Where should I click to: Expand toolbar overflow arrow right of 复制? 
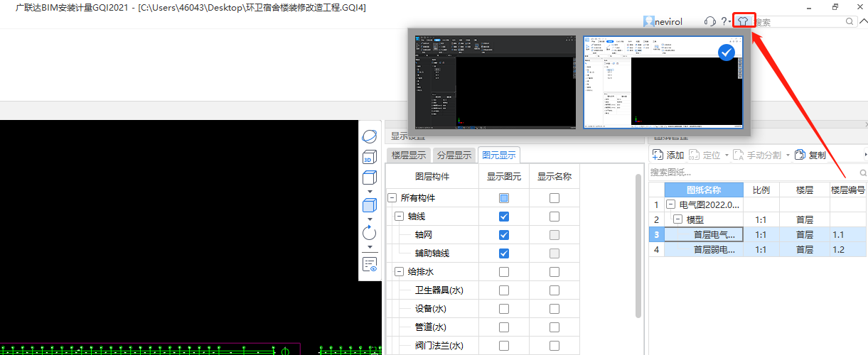(865, 155)
